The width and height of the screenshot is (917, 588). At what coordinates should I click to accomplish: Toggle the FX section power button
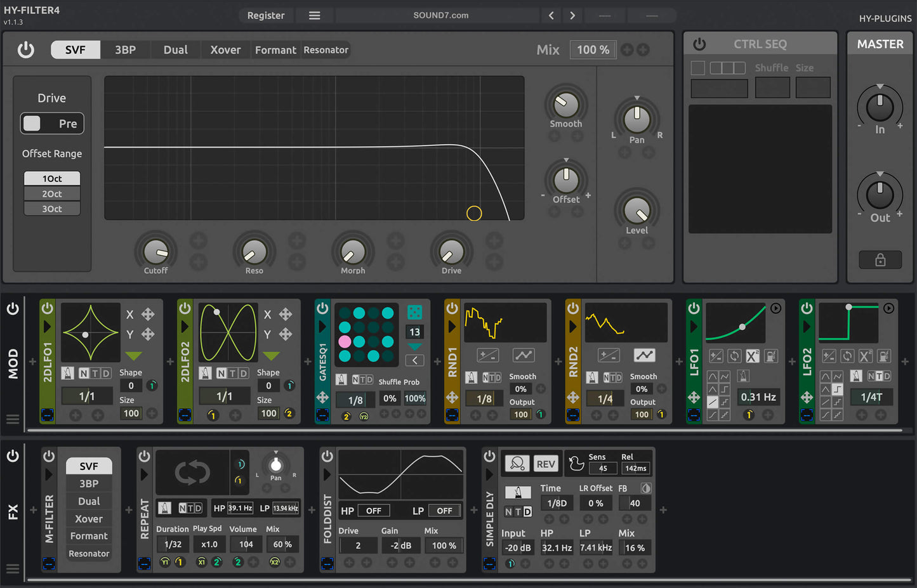13,456
